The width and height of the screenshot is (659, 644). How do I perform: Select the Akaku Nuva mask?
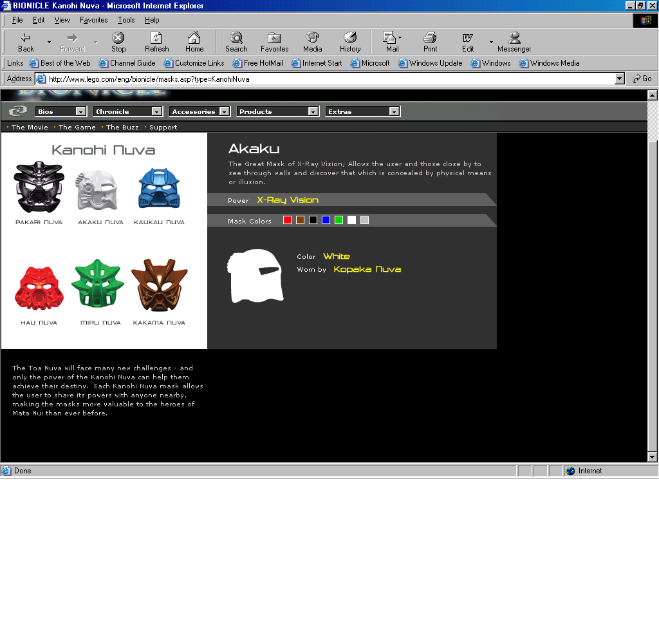[97, 190]
